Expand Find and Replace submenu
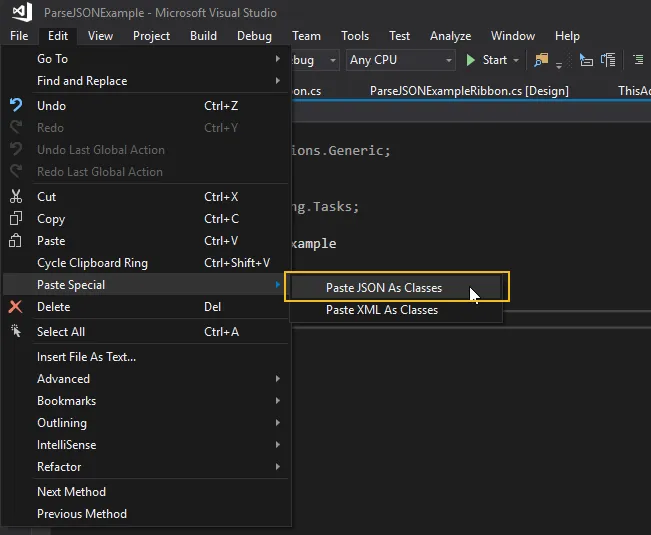The width and height of the screenshot is (651, 535). coord(145,81)
